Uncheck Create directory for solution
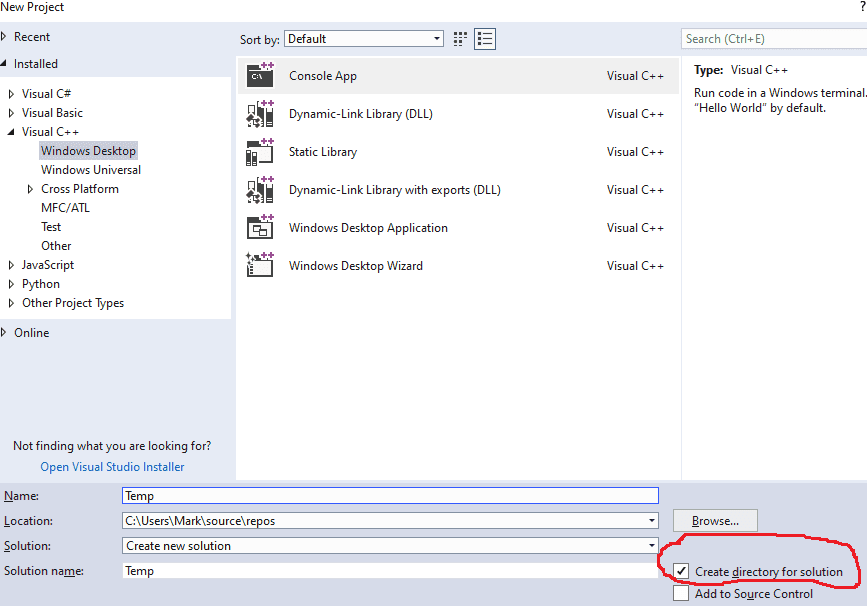Image resolution: width=867 pixels, height=606 pixels. tap(681, 571)
